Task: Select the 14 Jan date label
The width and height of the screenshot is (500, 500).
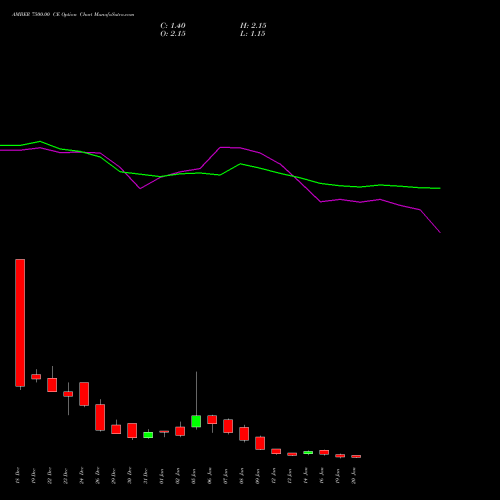Action: coord(306,476)
